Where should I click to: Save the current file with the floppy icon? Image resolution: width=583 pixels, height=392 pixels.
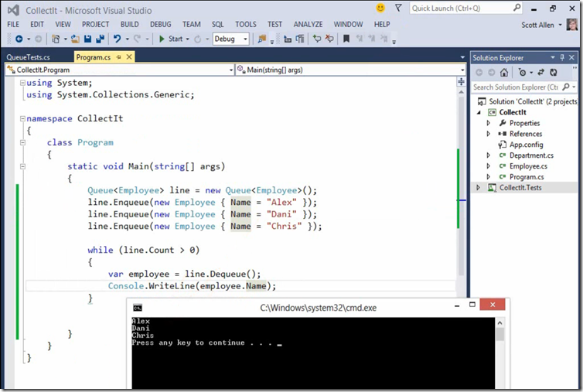point(87,39)
